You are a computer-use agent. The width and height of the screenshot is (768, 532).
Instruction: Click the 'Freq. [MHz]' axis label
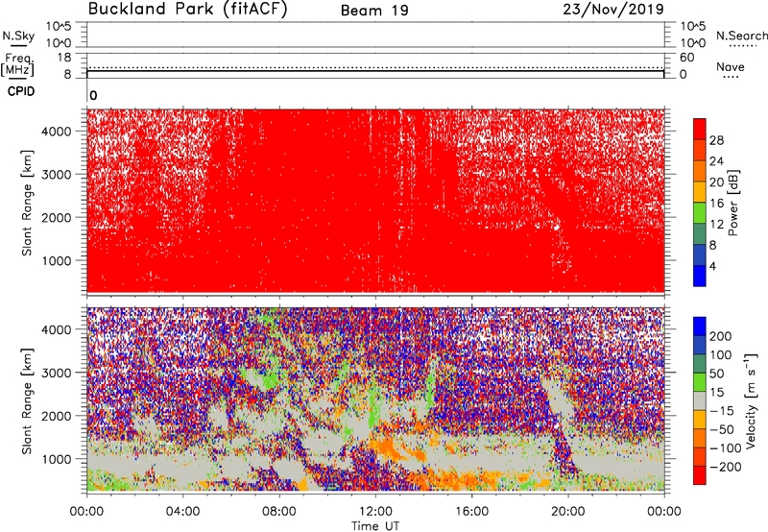coord(17,65)
